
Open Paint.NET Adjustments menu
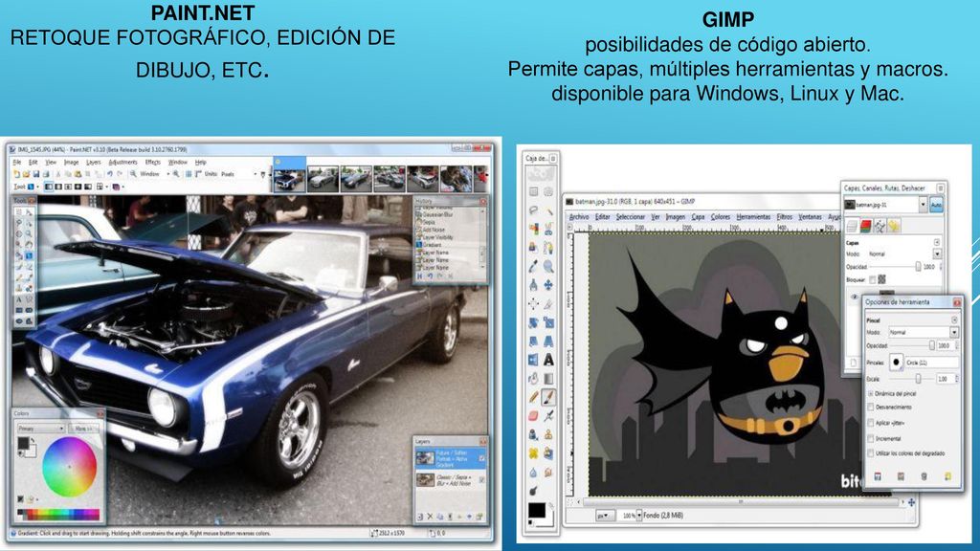coord(122,163)
